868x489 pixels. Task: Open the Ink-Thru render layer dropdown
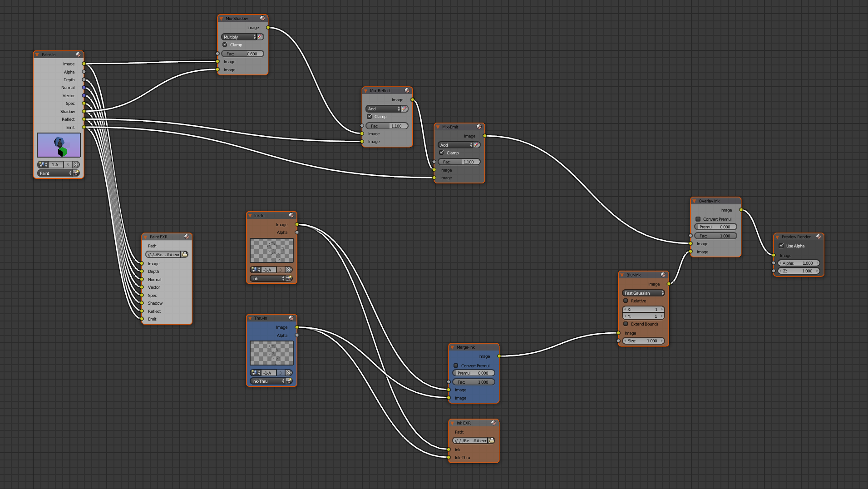267,381
